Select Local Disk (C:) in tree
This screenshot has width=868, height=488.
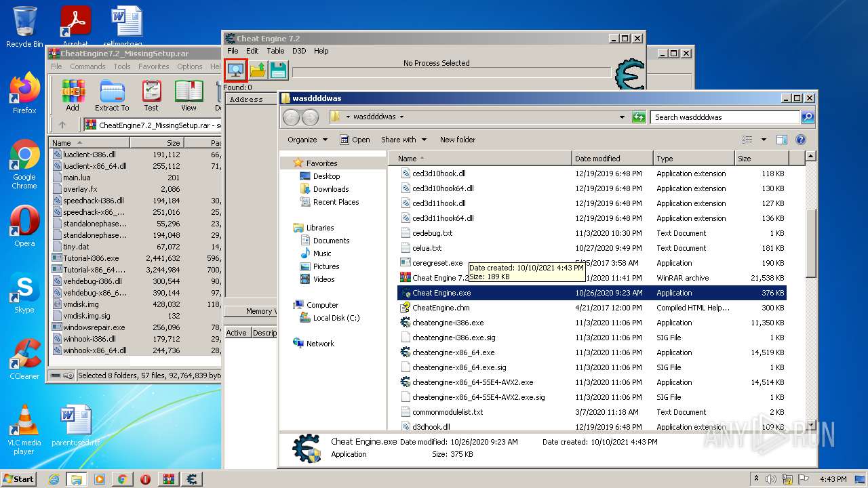point(336,318)
